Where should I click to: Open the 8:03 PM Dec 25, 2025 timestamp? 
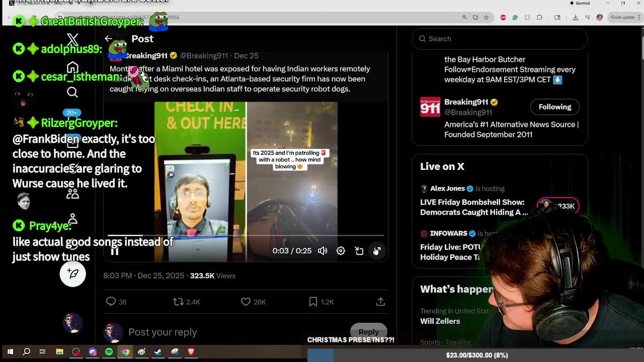[x=144, y=276]
